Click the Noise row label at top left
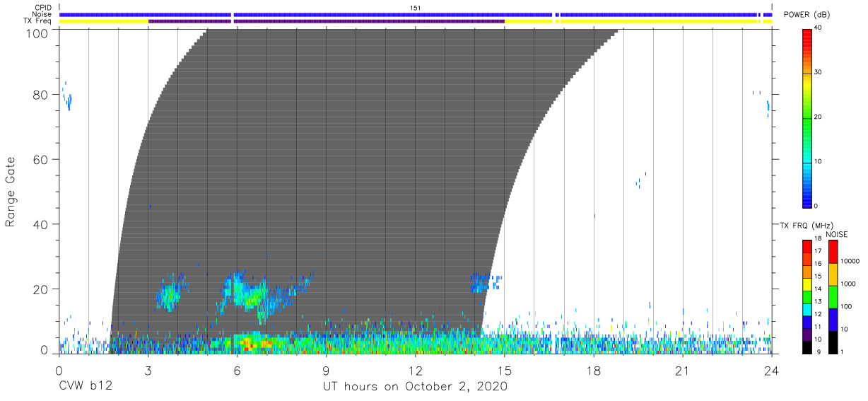Image resolution: width=868 pixels, height=401 pixels. tap(42, 14)
